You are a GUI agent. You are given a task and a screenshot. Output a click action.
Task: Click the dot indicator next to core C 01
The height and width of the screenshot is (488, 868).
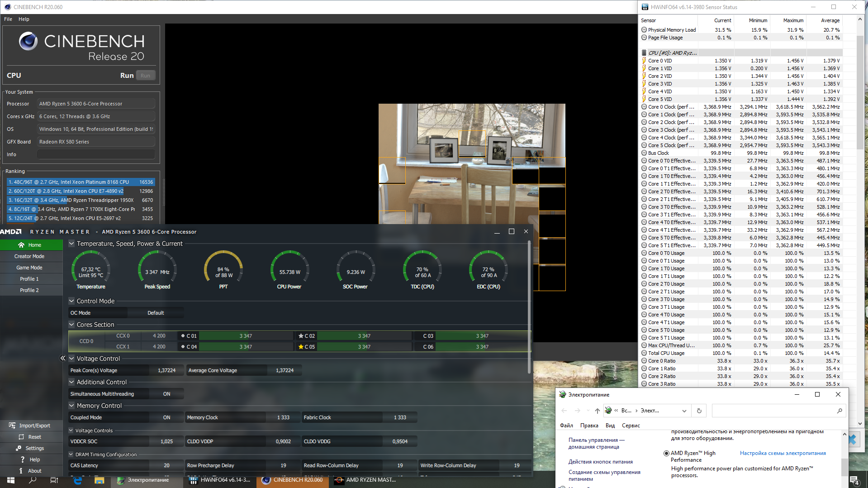point(183,336)
